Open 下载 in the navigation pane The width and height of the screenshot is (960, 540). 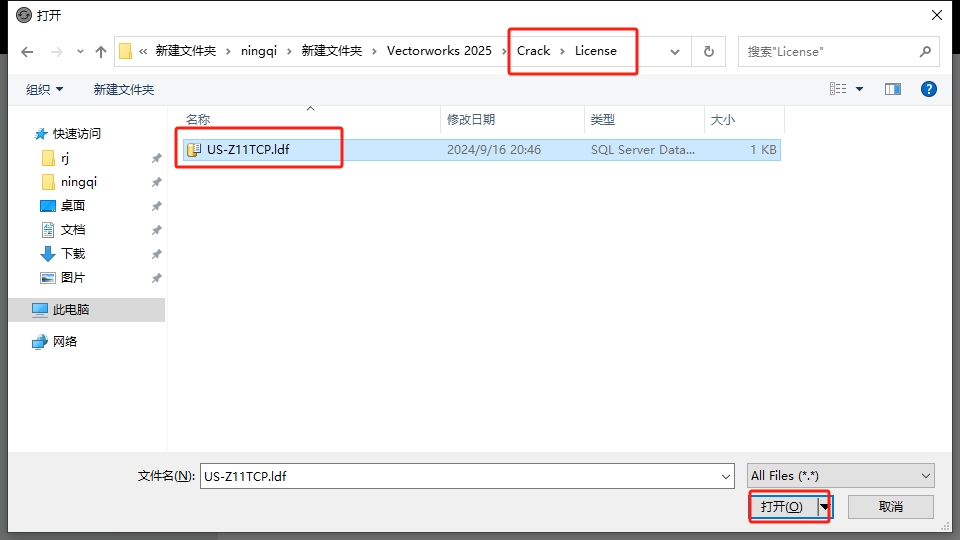tap(62, 253)
